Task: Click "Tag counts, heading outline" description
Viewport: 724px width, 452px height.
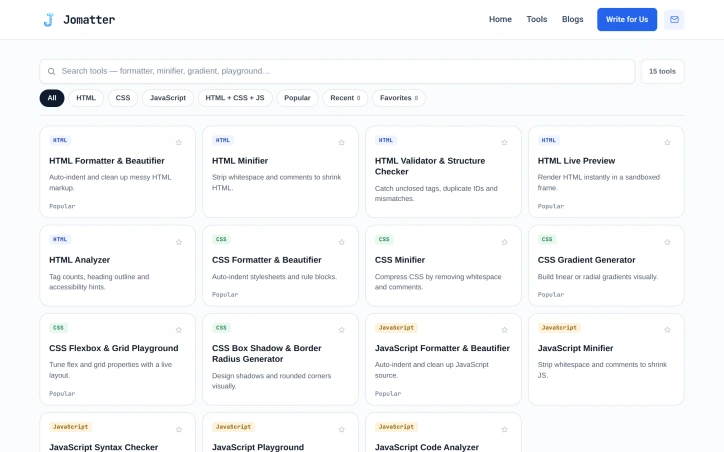Action: coord(99,282)
